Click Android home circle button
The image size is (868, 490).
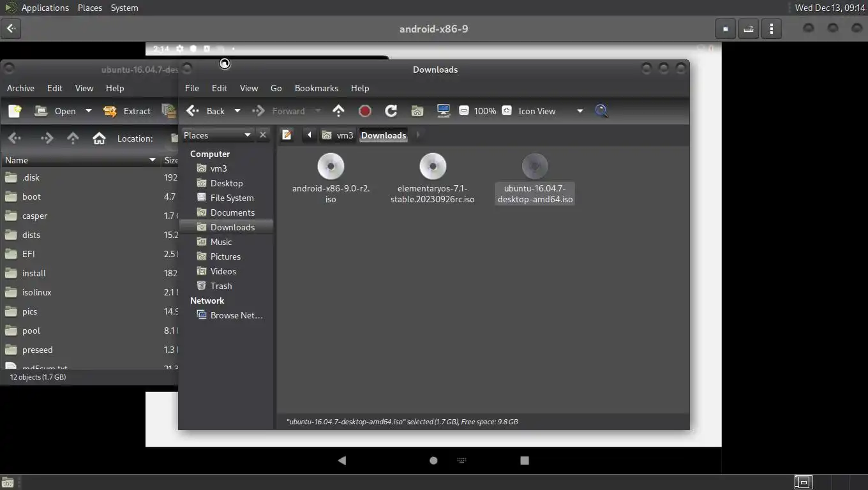coord(433,460)
